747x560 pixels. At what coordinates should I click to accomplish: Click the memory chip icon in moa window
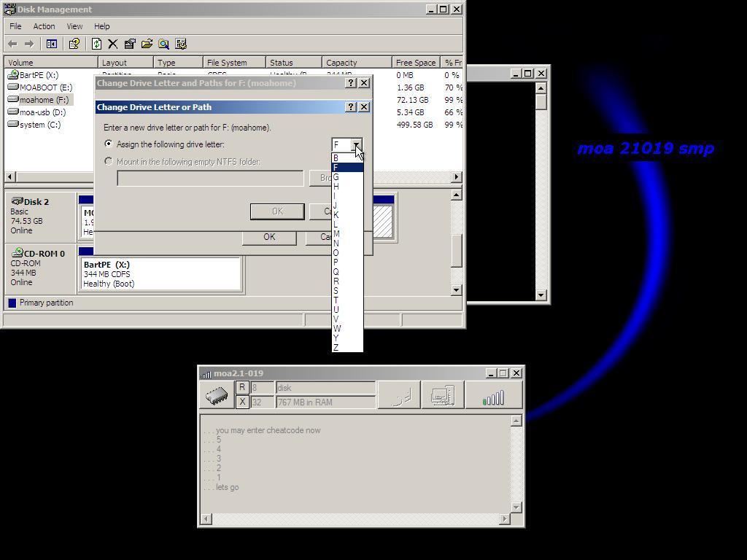[217, 395]
